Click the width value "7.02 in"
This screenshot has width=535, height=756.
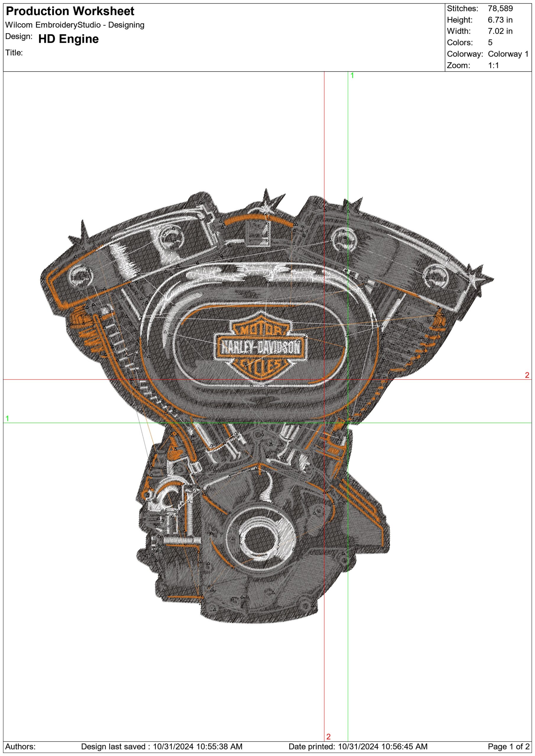point(500,31)
